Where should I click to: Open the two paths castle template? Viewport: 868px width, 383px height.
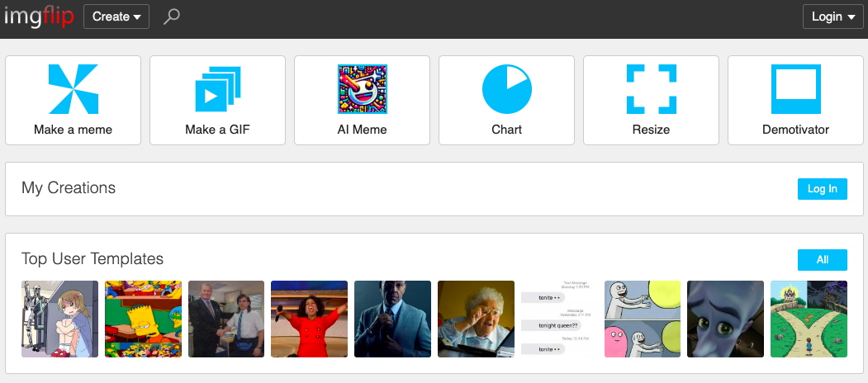(x=809, y=319)
